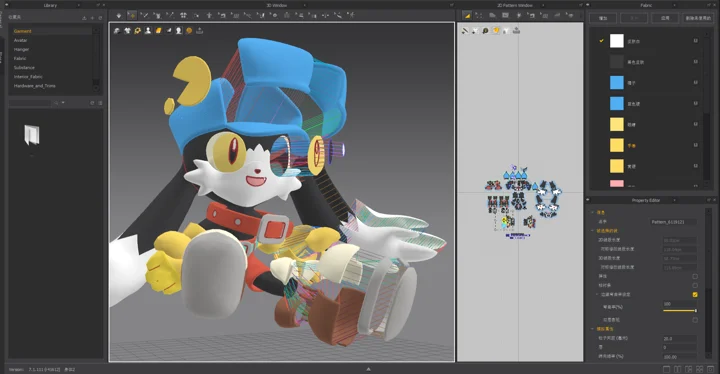Screen dimensions: 720x374
Task: Click the rectangle pattern tool in 2D toolbar
Action: (506, 15)
